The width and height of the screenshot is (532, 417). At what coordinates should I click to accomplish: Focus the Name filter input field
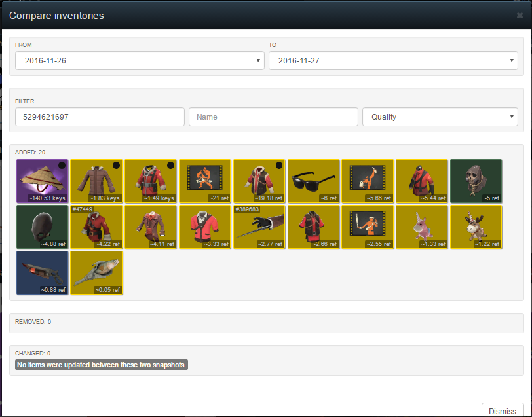273,117
